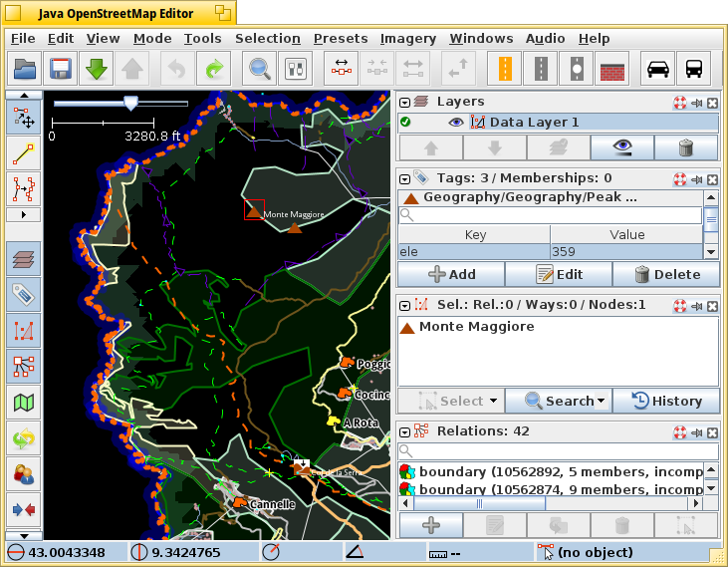Click the sticky pin on the Tags panel
The image size is (728, 567).
pos(697,179)
